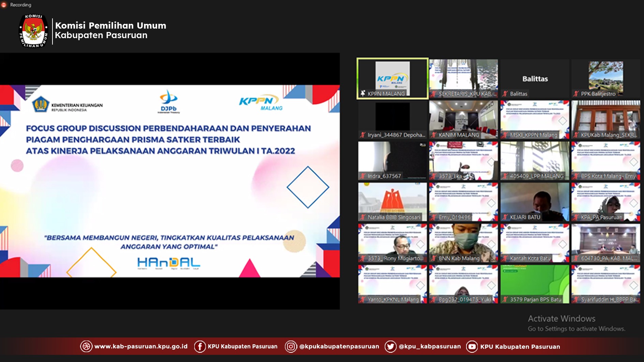Select the PPK Balitjestro participant tile

click(x=606, y=78)
